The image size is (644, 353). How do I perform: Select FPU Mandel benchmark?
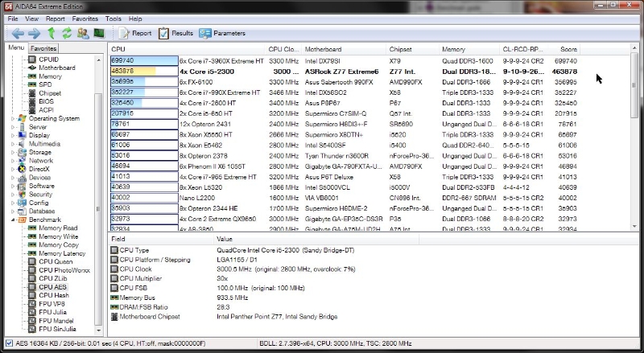pos(56,321)
